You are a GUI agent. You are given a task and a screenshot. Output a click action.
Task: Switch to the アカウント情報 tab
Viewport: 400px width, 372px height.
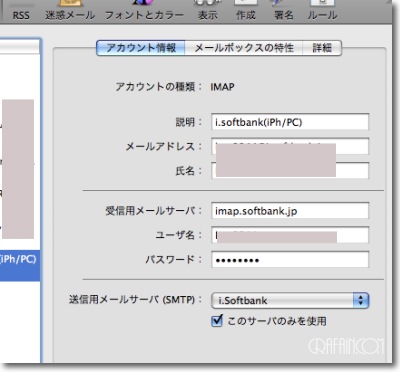pyautogui.click(x=141, y=48)
